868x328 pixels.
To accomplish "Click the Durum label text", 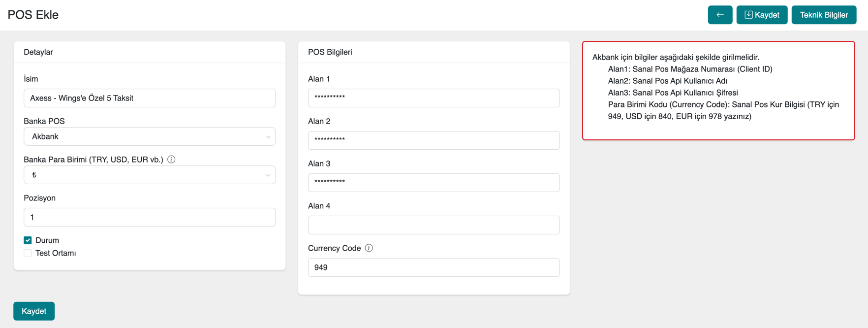I will (x=47, y=240).
